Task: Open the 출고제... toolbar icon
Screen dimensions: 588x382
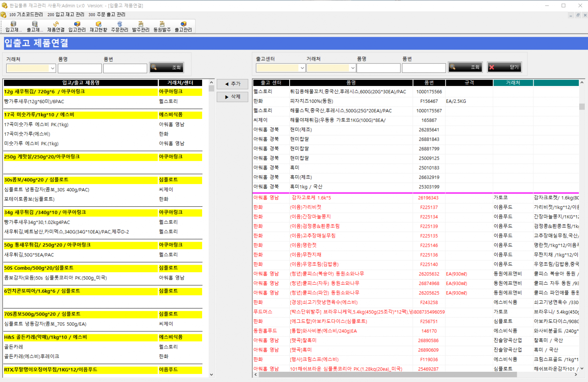Action: (35, 26)
